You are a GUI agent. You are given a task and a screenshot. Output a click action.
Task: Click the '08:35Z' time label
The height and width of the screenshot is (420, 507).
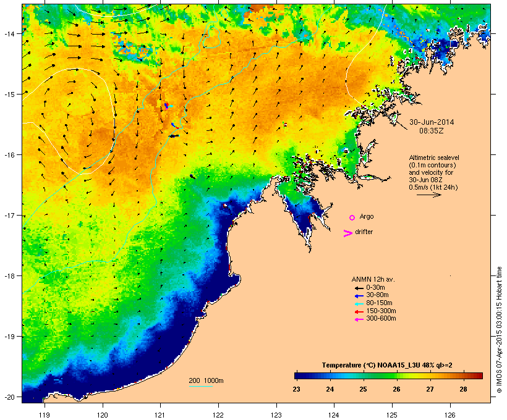click(x=432, y=131)
